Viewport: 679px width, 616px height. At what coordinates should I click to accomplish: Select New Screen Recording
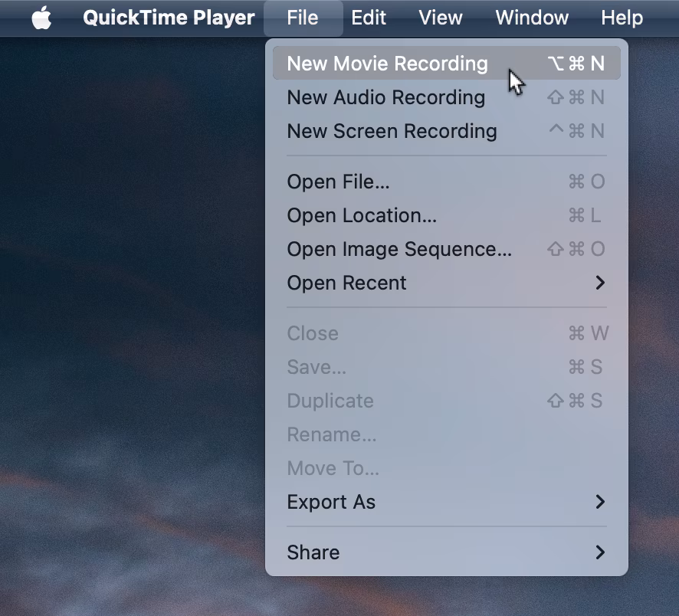[x=447, y=131]
